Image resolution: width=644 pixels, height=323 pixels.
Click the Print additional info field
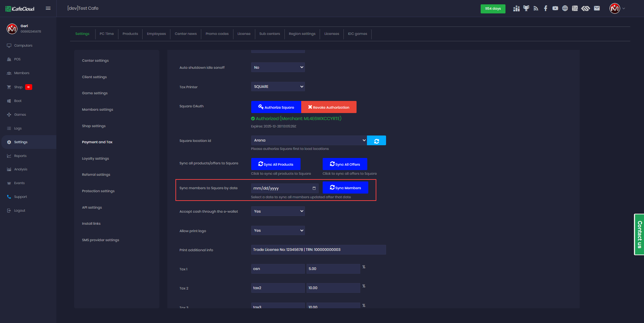tap(318, 250)
